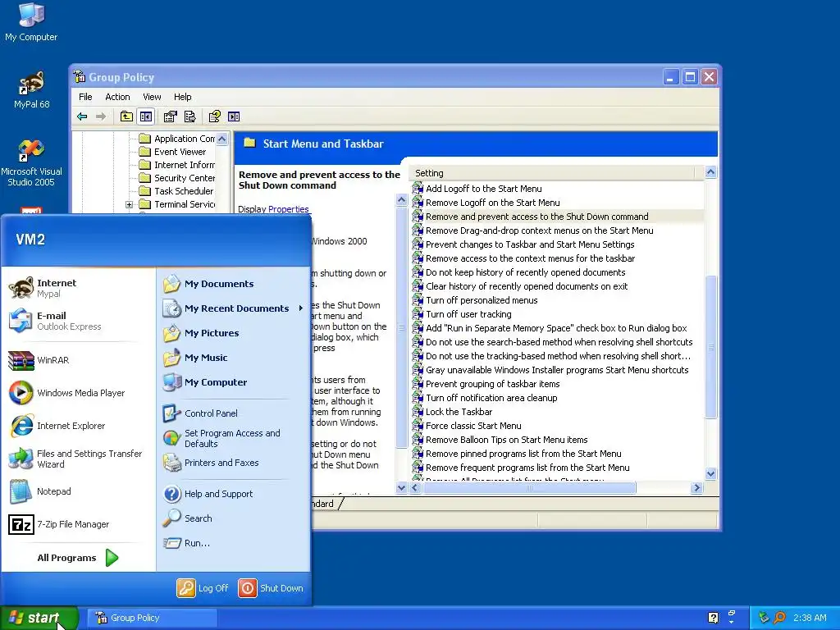Expand All Programs menu
Screen dimensions: 840x630
pos(78,558)
